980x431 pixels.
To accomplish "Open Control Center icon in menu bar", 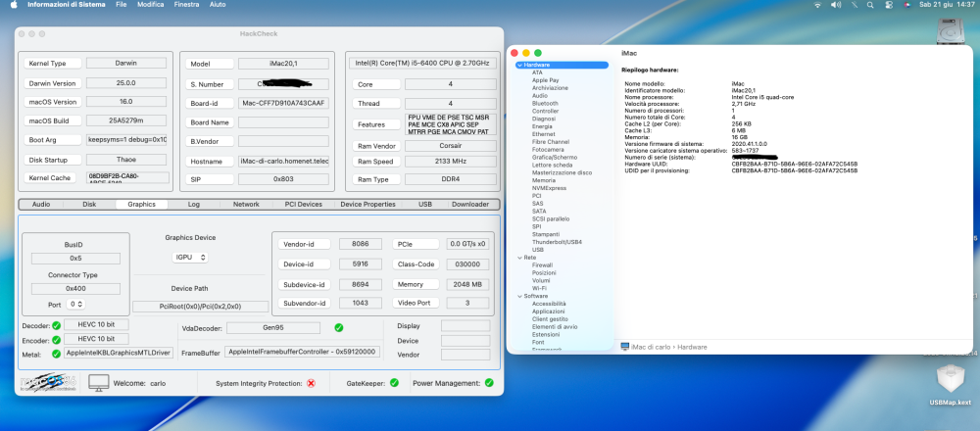I will pos(889,4).
